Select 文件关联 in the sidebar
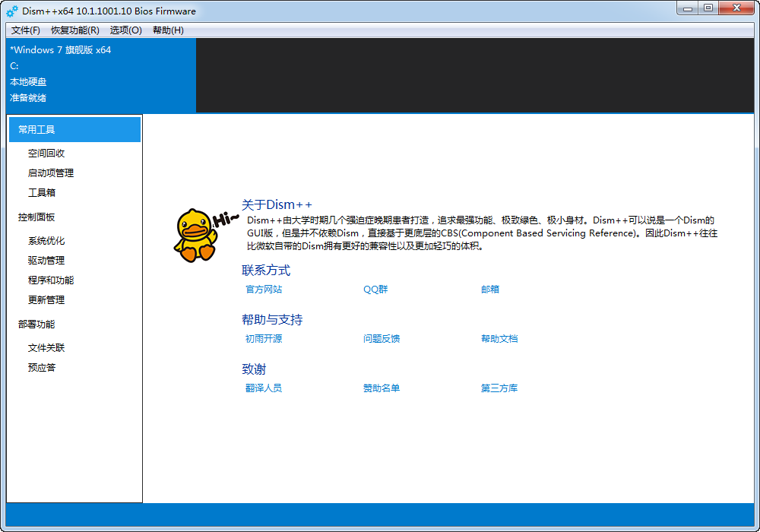Viewport: 760px width, 532px height. pos(46,348)
